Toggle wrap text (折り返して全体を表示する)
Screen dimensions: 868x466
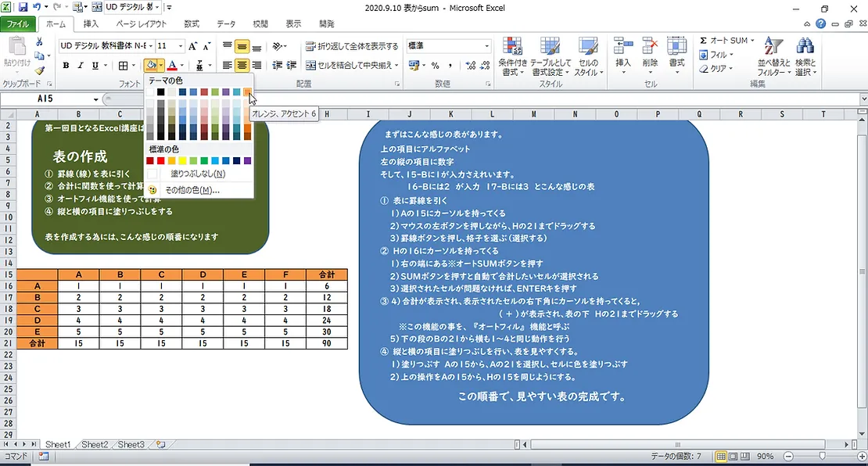(x=351, y=46)
